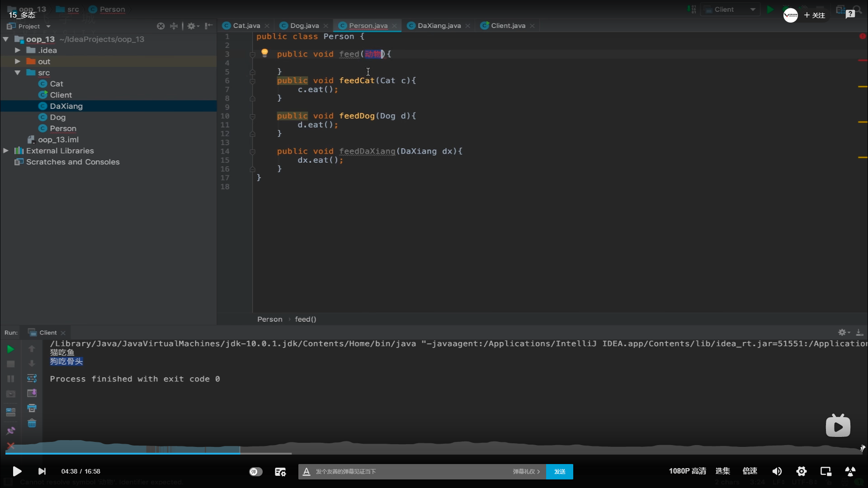Screen dimensions: 868x488
Task: Play the next video with skip icon
Action: (42, 471)
